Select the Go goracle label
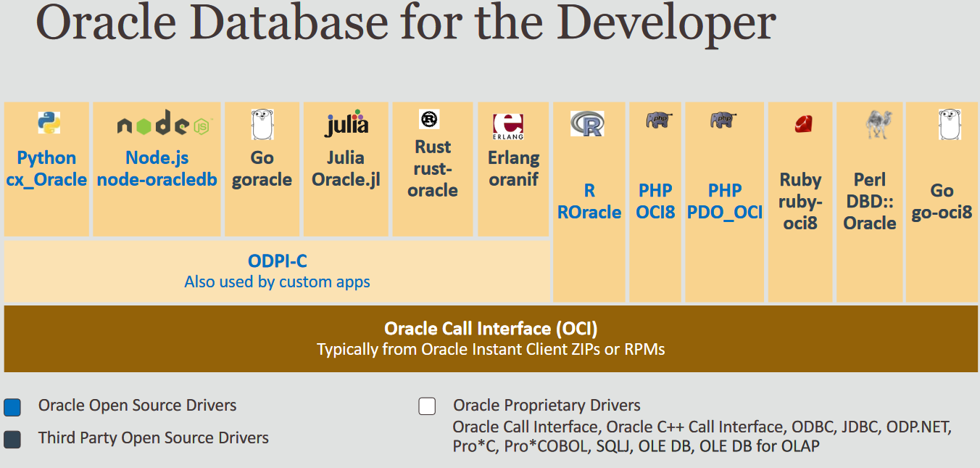The image size is (980, 468). coord(262,168)
